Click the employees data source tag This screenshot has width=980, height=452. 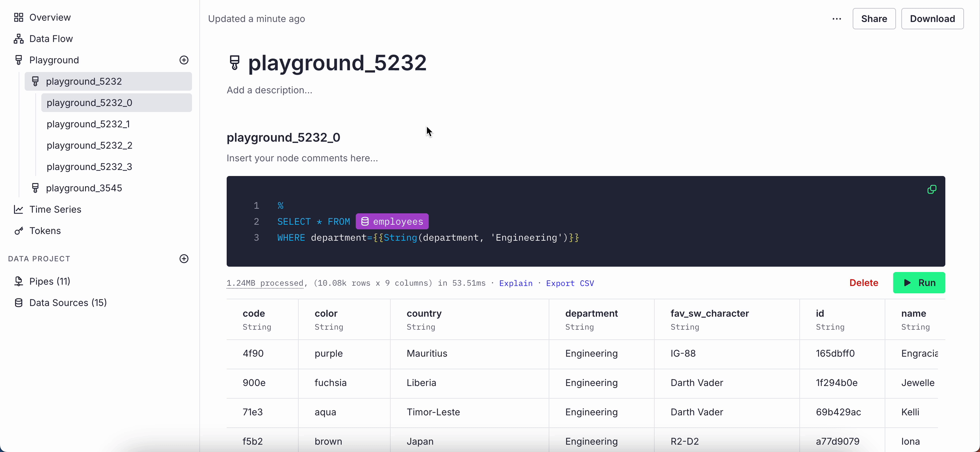[392, 221]
